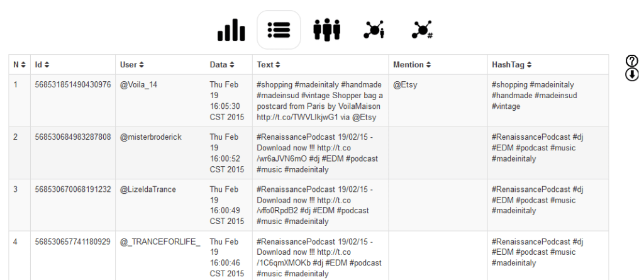Show the users group view
This screenshot has height=280, width=644.
pyautogui.click(x=326, y=30)
